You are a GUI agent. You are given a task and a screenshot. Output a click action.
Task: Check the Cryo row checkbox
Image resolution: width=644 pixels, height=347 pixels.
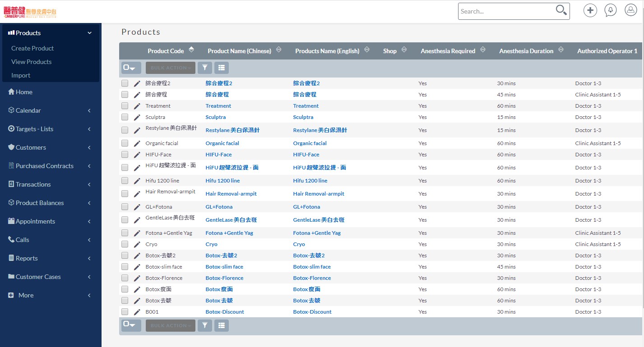point(125,244)
